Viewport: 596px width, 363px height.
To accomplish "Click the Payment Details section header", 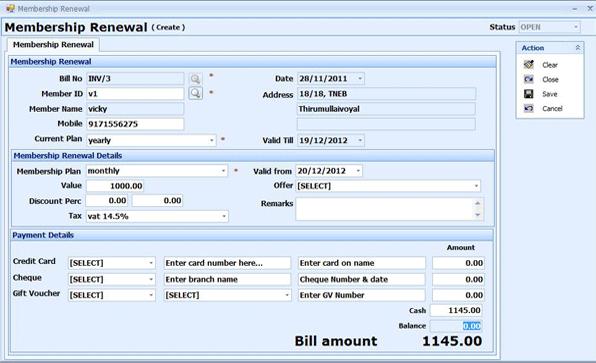I will [252, 235].
